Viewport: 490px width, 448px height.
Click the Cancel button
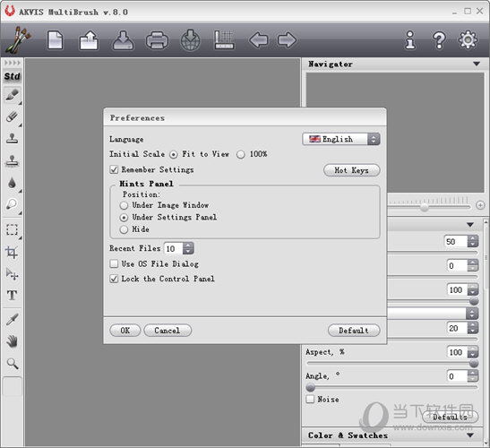[168, 331]
